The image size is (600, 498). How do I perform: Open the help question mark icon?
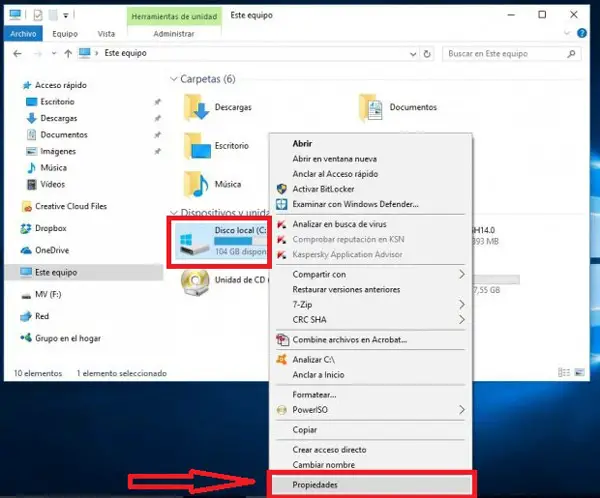coord(582,33)
